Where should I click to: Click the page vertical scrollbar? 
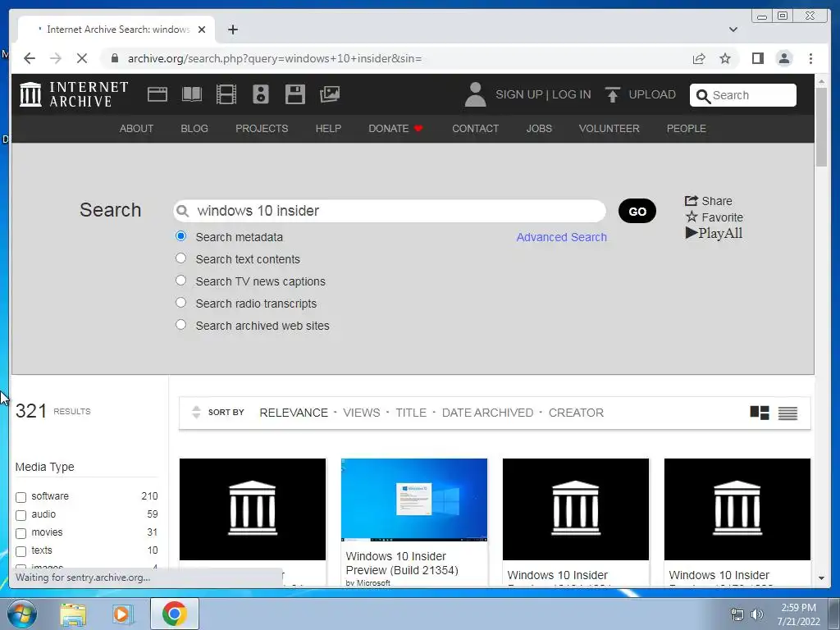pos(821,126)
